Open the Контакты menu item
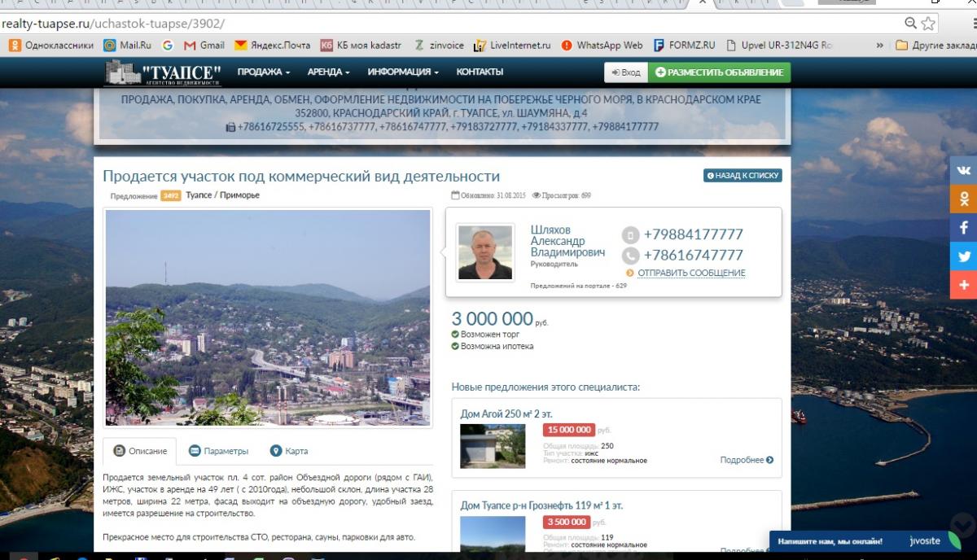This screenshot has width=977, height=560. click(480, 72)
